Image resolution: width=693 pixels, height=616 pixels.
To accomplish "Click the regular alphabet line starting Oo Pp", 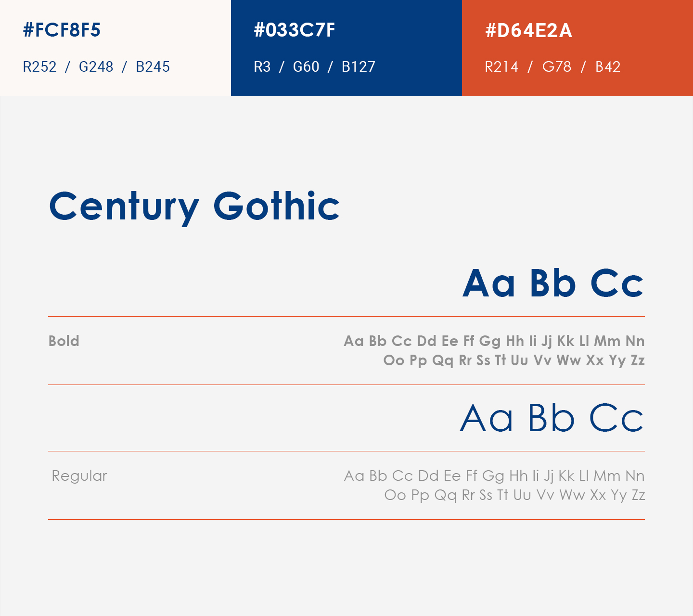I will pos(514,495).
